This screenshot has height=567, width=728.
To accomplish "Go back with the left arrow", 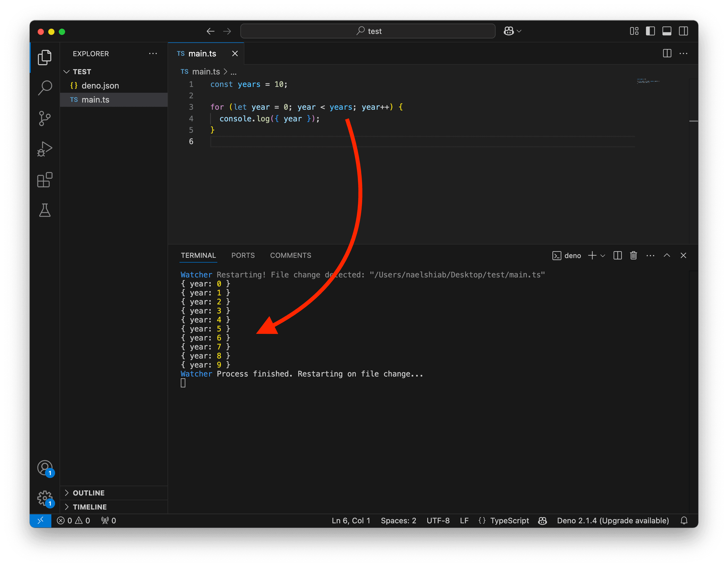I will [210, 31].
